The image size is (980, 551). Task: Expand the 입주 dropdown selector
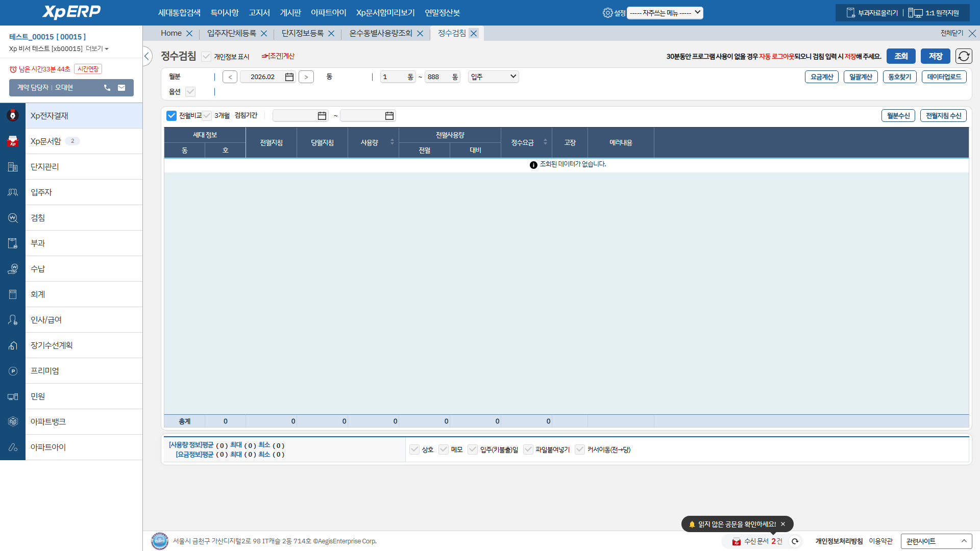(493, 77)
